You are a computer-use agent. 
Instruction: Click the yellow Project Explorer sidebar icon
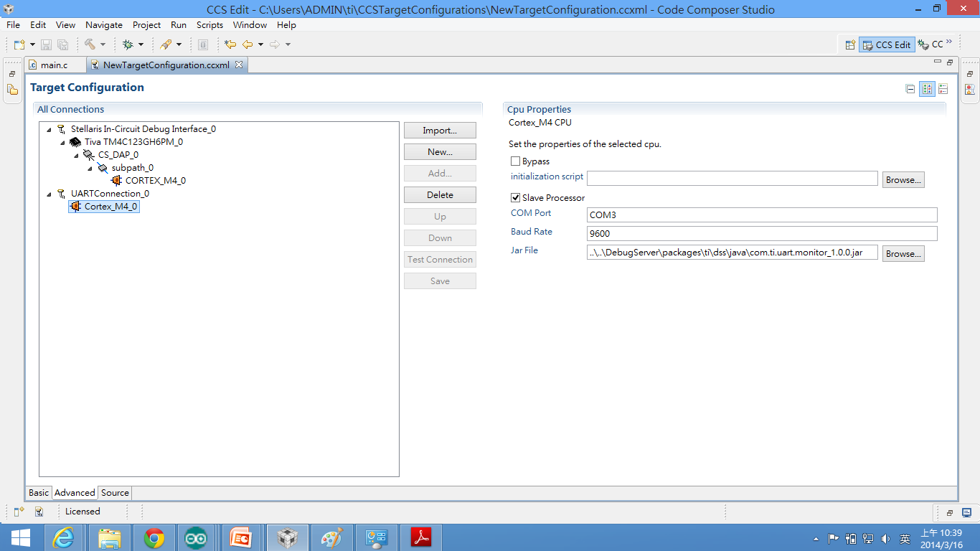[12, 90]
